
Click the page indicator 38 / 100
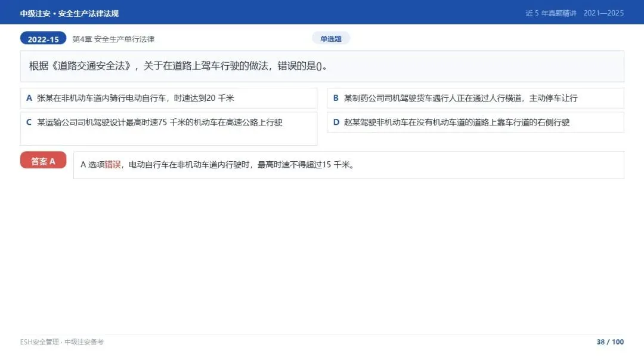(x=610, y=342)
